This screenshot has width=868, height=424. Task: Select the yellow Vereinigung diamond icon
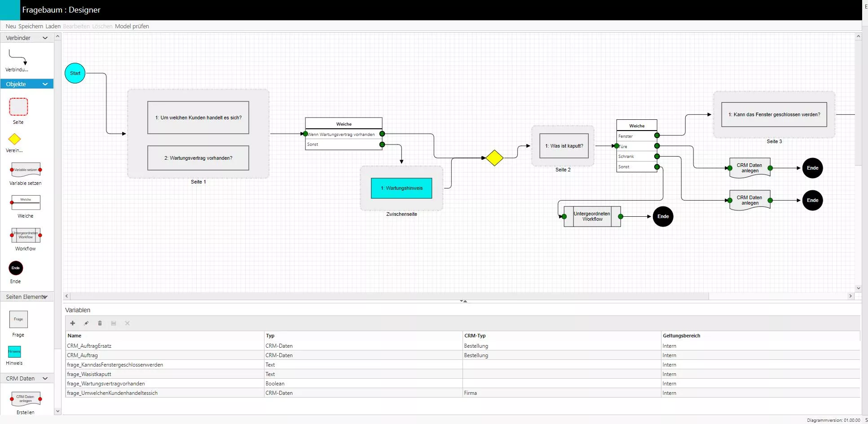pyautogui.click(x=14, y=139)
